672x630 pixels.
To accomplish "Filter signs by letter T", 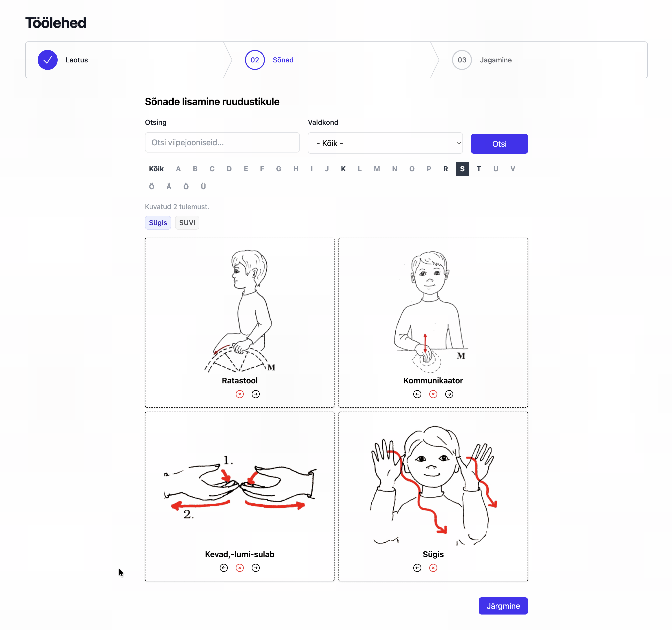I will click(479, 169).
